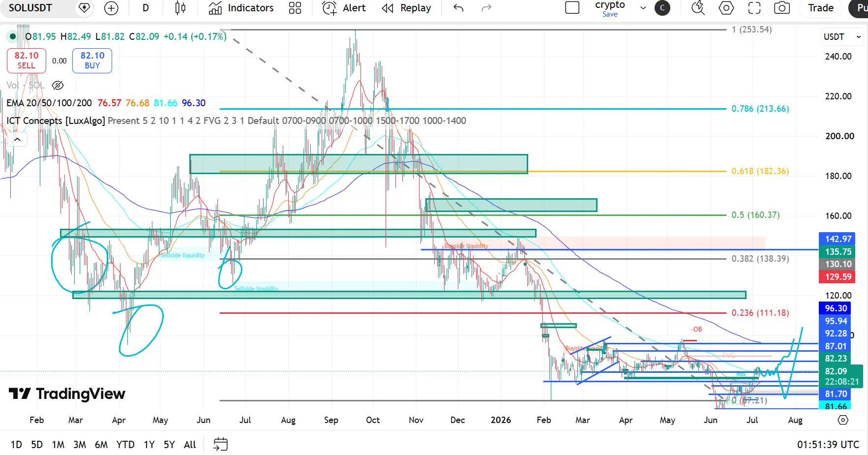Click the red 129.59 price label
Image resolution: width=868 pixels, height=455 pixels.
pos(837,277)
